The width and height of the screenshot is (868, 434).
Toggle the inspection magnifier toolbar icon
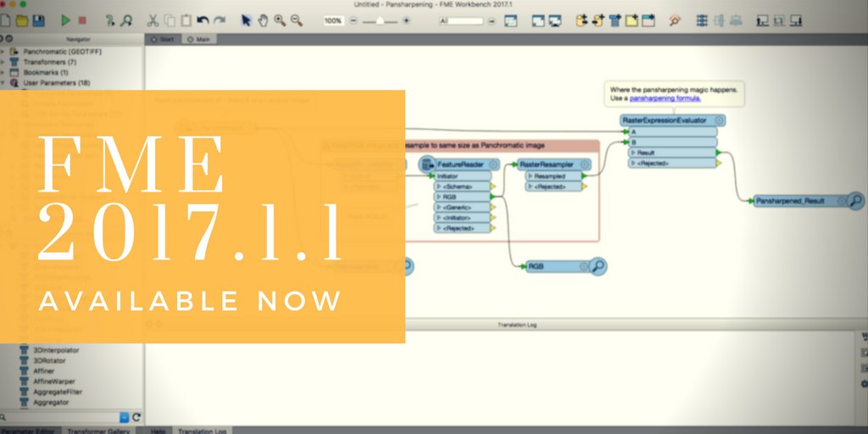coord(127,21)
